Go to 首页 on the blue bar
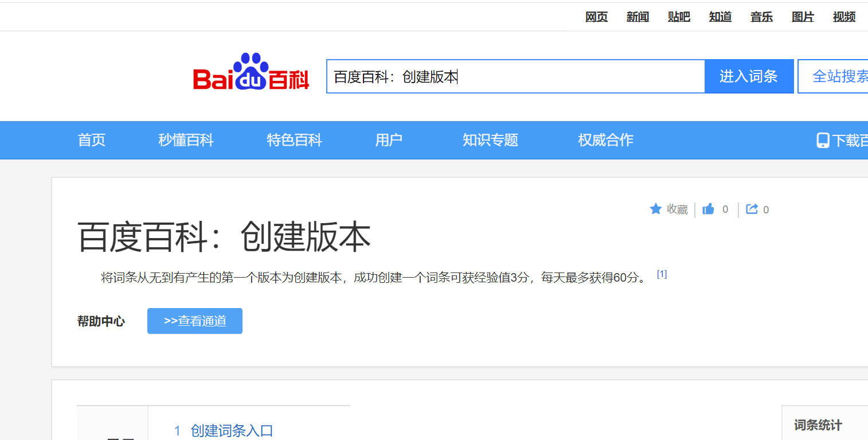The image size is (868, 440). 91,140
